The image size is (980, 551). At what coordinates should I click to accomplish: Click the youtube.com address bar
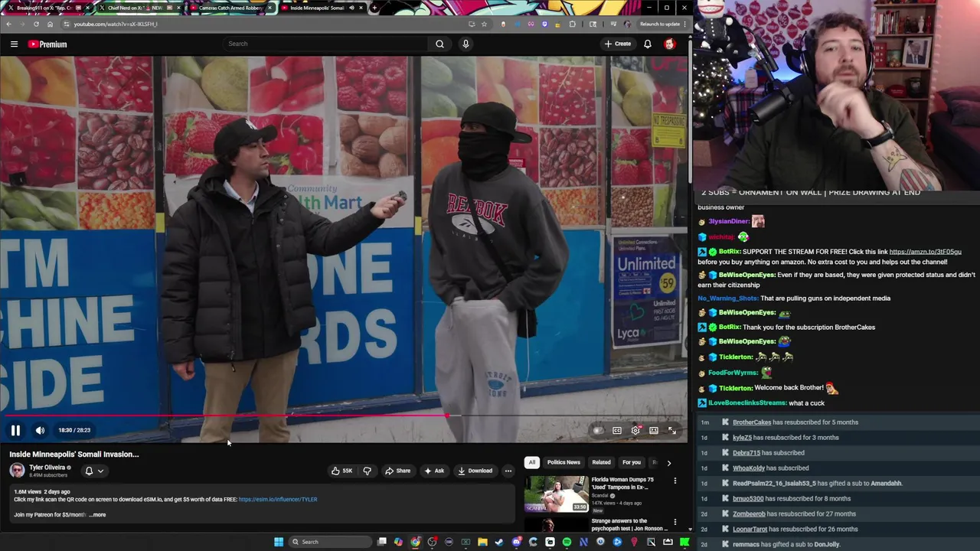point(263,24)
